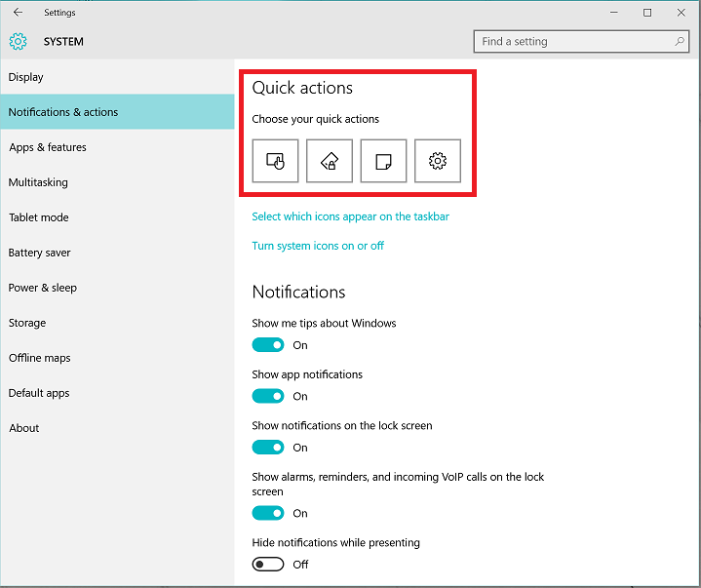This screenshot has width=701, height=588.
Task: Click 'Choose your quick actions' text
Action: click(315, 119)
